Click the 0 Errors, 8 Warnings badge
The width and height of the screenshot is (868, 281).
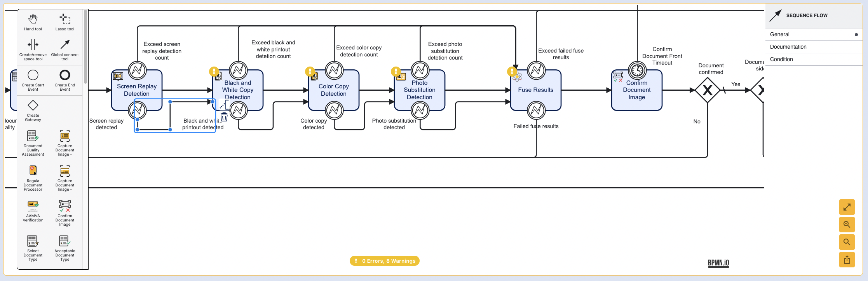click(x=384, y=261)
